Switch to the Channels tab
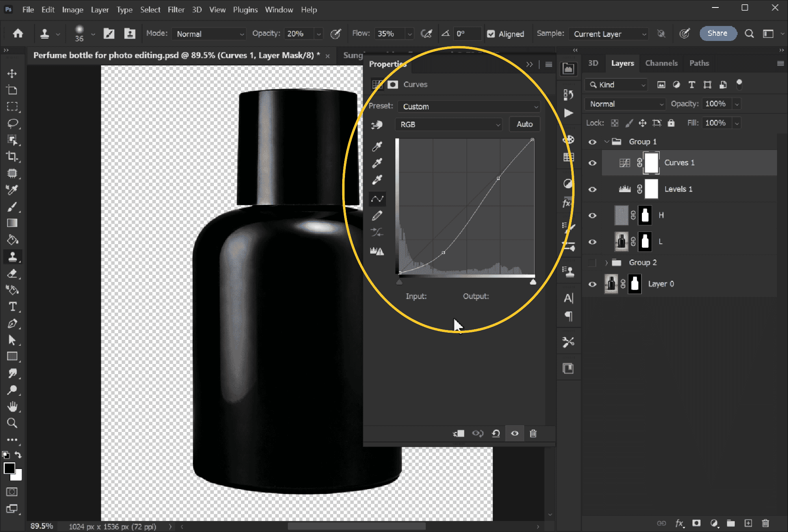This screenshot has height=532, width=788. point(661,63)
